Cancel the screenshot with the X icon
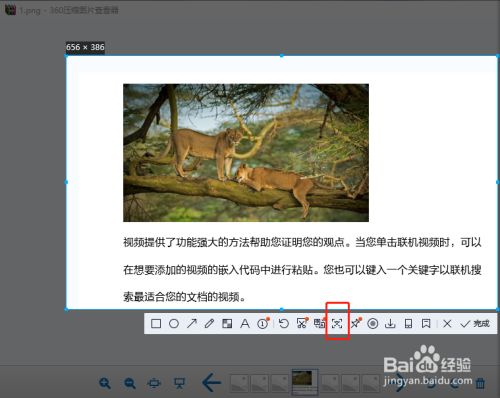500x398 pixels. click(447, 324)
